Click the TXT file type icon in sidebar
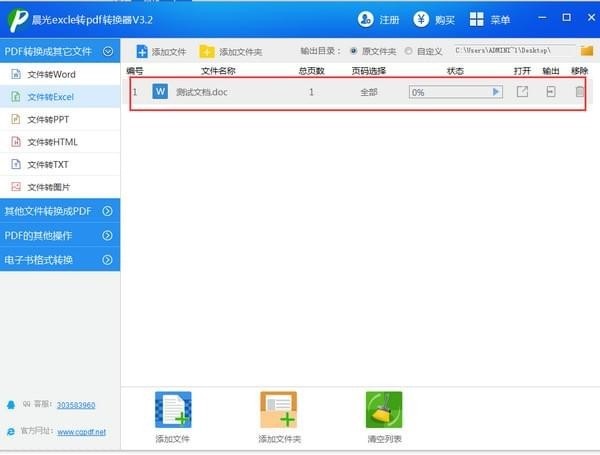Image resolution: width=600 pixels, height=455 pixels. 16,165
